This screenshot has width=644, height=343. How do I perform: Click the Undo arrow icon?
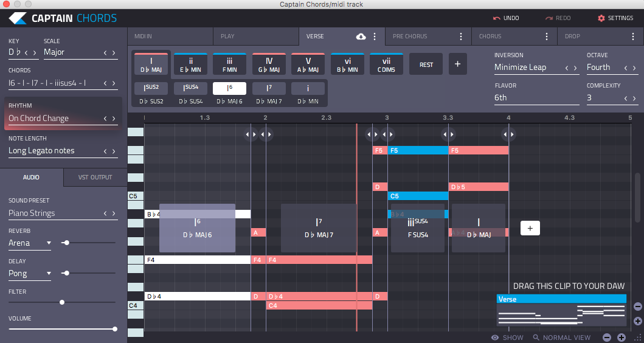click(x=497, y=18)
